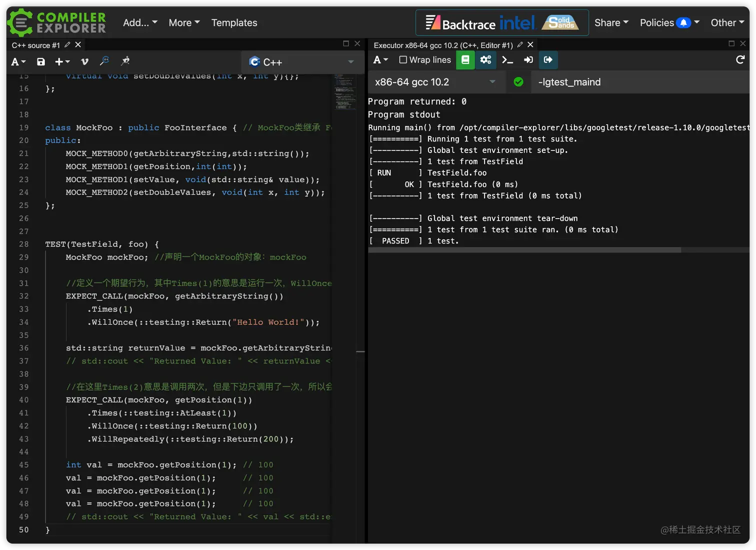Image resolution: width=756 pixels, height=550 pixels.
Task: Click 'int val = mockFoo.getPosition(1);' line
Action: (151, 465)
